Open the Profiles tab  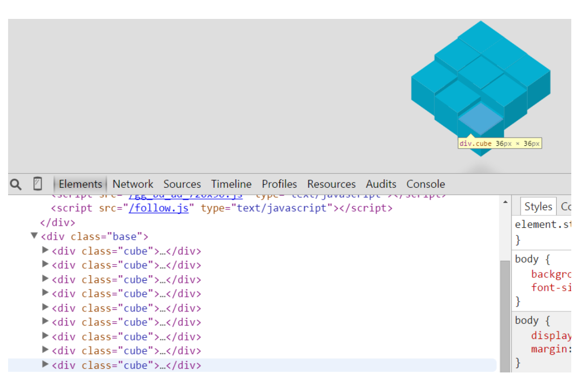279,184
